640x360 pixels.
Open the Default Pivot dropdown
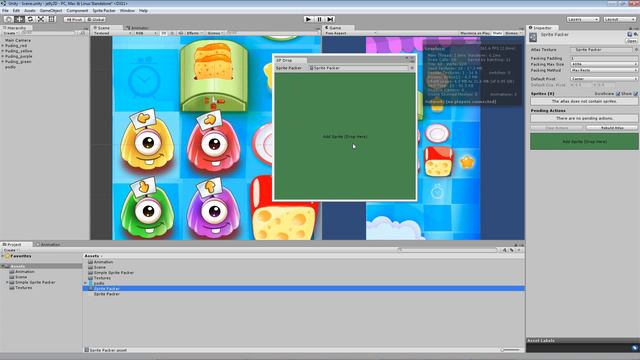coord(604,79)
